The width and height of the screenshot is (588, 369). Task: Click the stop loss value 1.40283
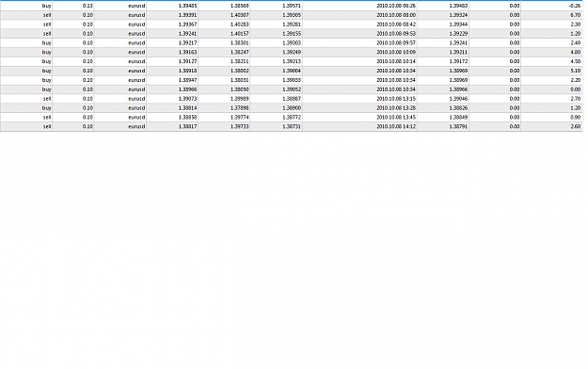coord(239,24)
